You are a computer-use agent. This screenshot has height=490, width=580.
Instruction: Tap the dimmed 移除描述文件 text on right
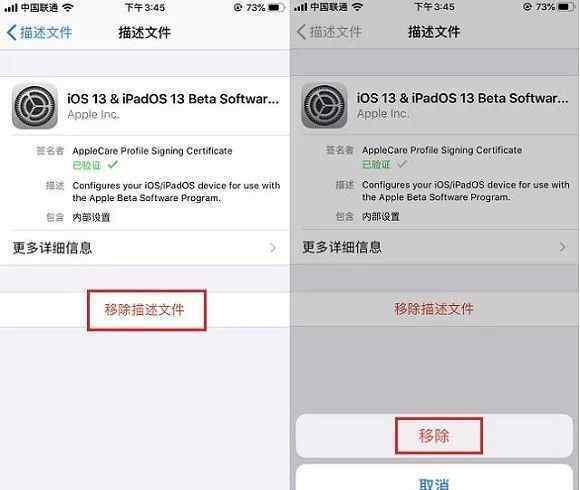click(x=434, y=309)
